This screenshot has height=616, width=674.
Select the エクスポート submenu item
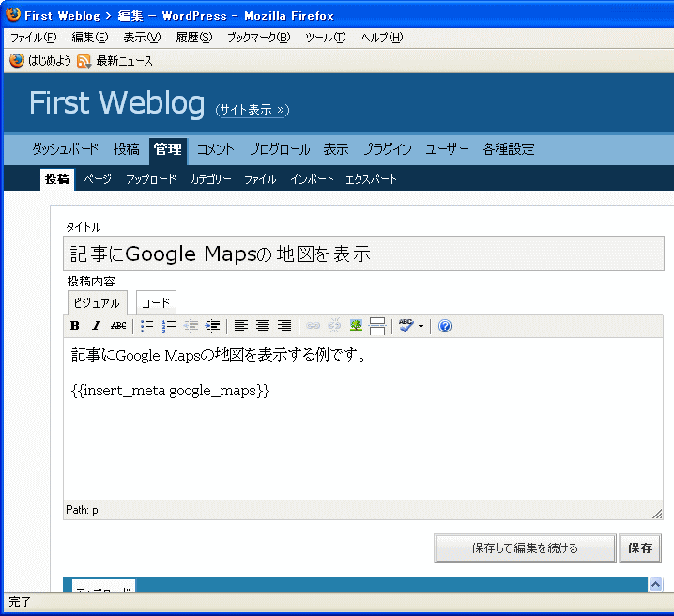(x=371, y=178)
